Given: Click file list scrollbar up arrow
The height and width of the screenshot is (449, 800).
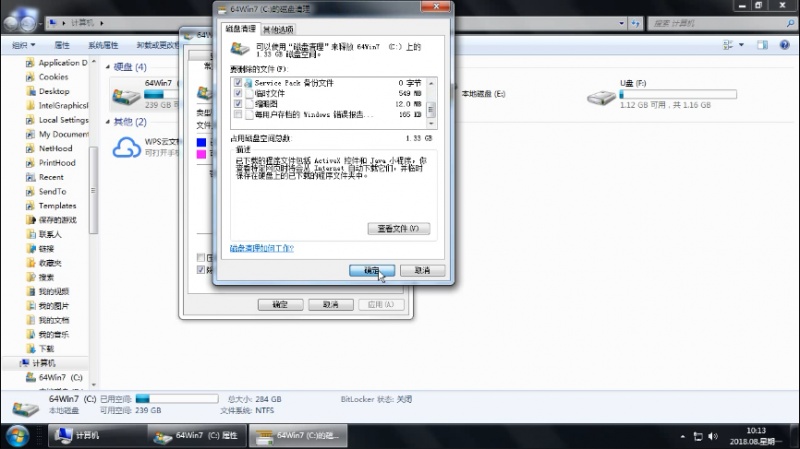Looking at the screenshot, I should pos(431,83).
